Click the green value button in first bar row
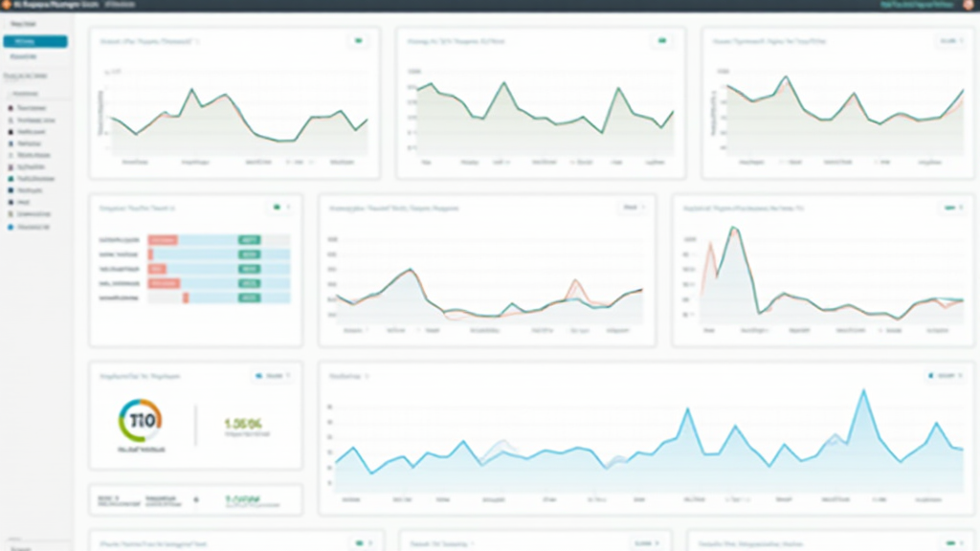 coord(250,240)
